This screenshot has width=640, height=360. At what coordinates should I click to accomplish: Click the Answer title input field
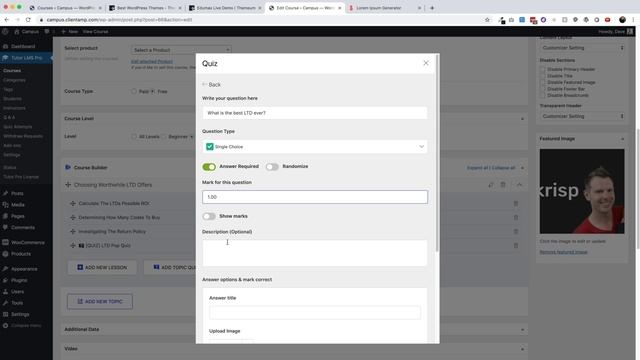tap(315, 312)
